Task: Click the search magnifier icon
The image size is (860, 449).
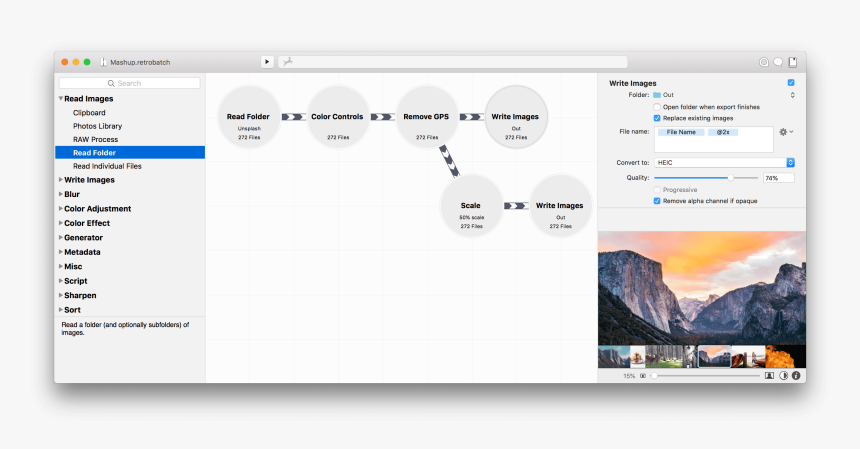Action: coord(111,83)
